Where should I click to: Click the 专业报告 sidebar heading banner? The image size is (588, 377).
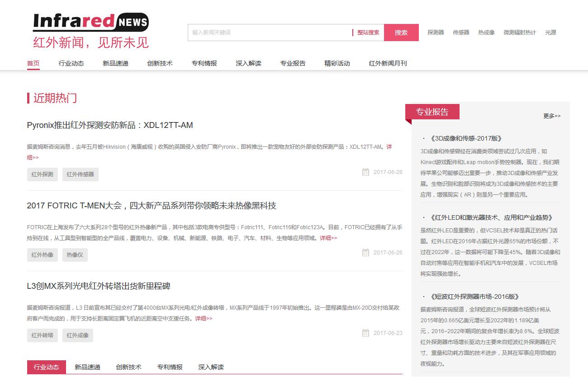(432, 112)
